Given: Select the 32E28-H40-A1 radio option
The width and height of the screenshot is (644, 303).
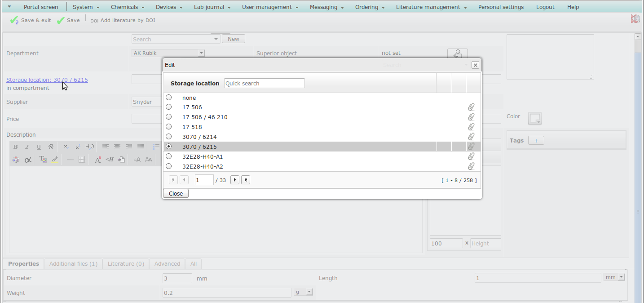Looking at the screenshot, I should [x=169, y=156].
